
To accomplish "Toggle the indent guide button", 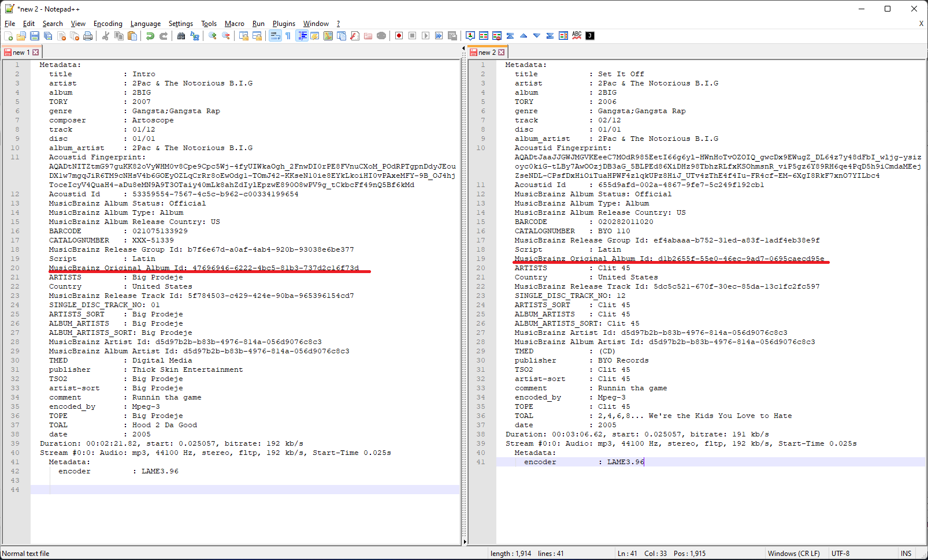I will coord(302,36).
